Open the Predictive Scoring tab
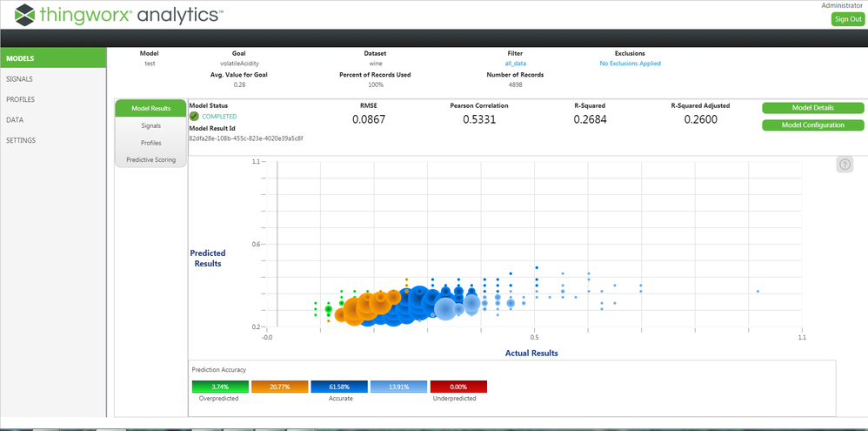The width and height of the screenshot is (868, 431). [x=150, y=159]
